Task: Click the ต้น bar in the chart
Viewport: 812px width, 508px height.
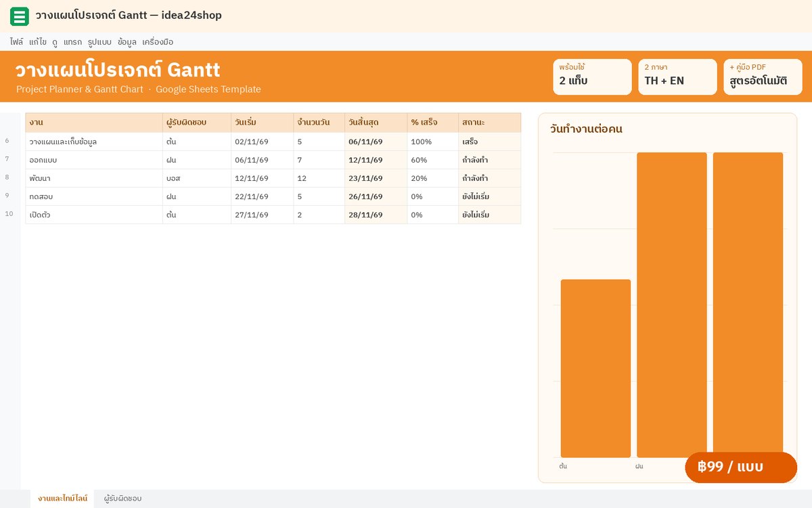Action: 595,368
